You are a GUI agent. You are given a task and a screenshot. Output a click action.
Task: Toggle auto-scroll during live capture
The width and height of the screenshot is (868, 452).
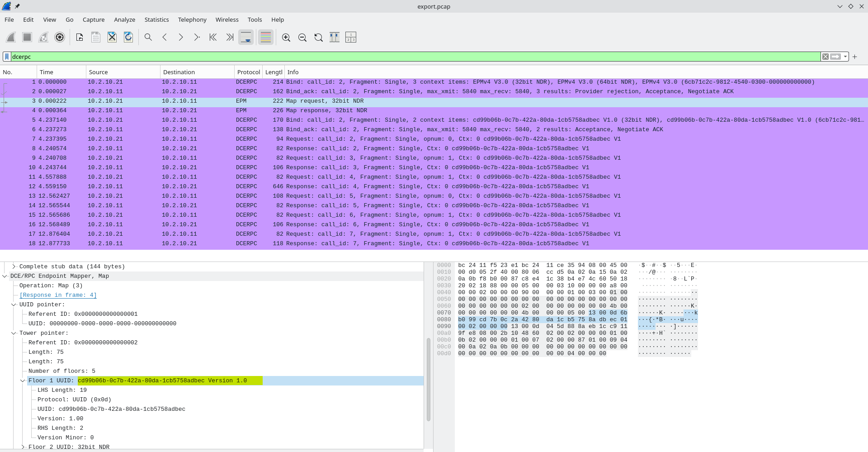tap(246, 37)
